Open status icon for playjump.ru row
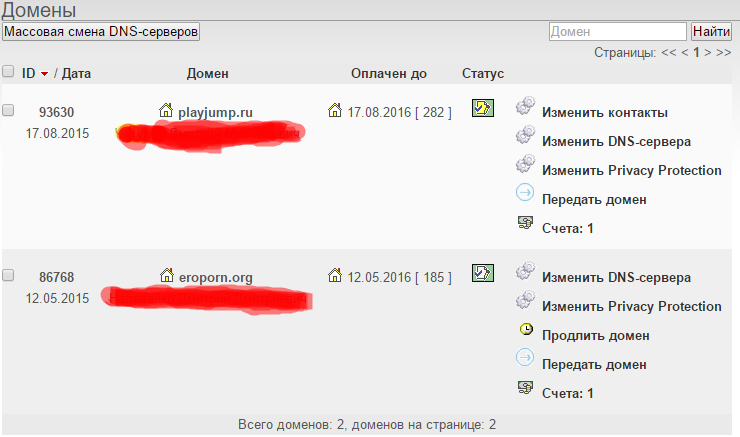This screenshot has width=740, height=437. pyautogui.click(x=483, y=108)
